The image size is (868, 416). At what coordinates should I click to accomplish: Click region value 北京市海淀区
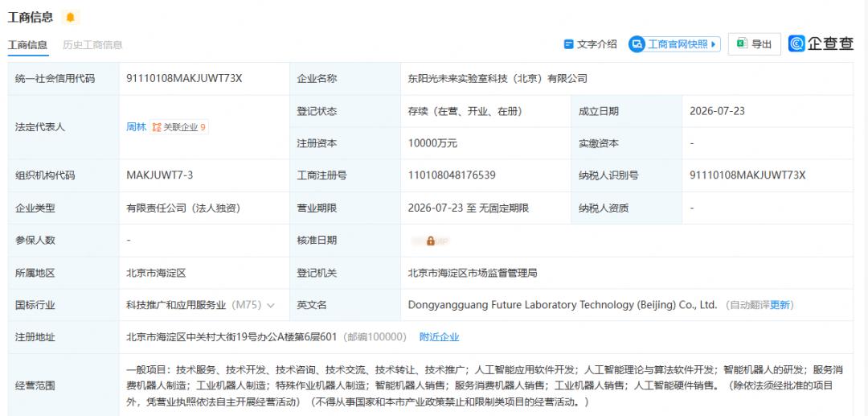[156, 273]
